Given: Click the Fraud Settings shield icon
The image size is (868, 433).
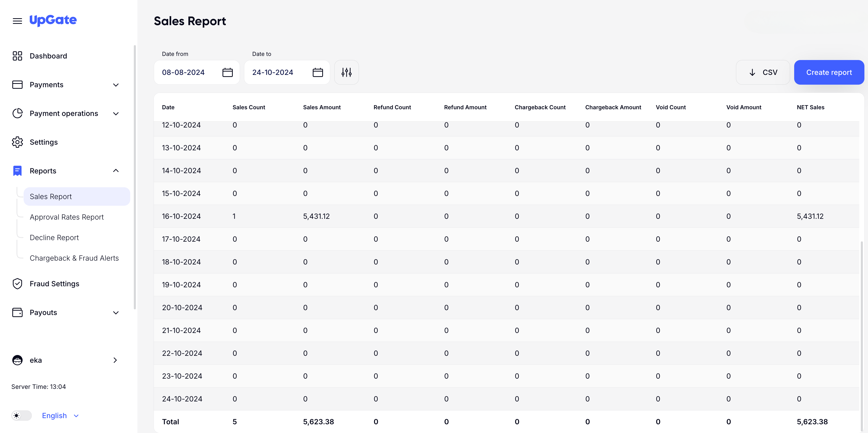Looking at the screenshot, I should point(17,284).
